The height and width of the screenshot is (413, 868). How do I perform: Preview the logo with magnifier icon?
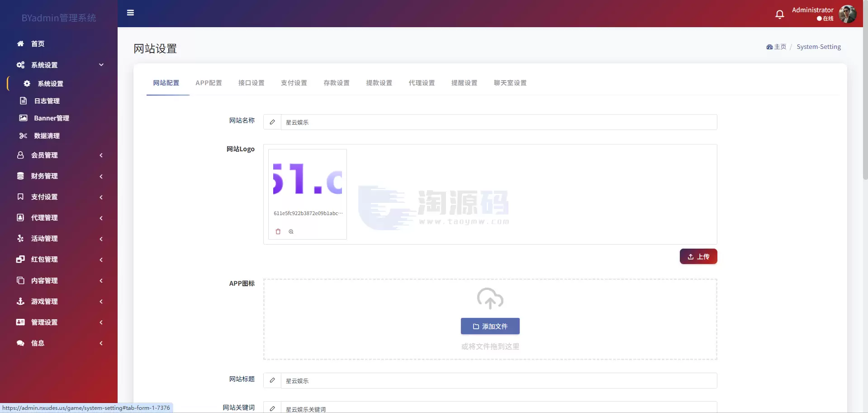[x=291, y=231]
